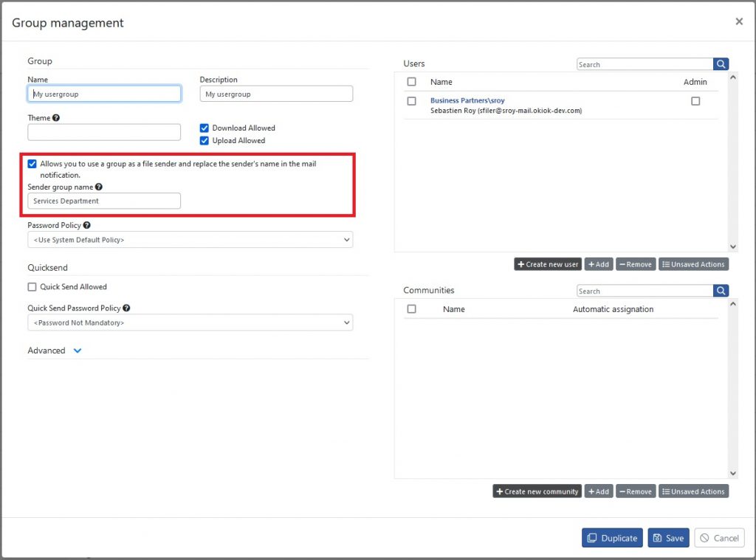Uncheck the group as file sender option
This screenshot has height=560, width=756.
click(32, 164)
